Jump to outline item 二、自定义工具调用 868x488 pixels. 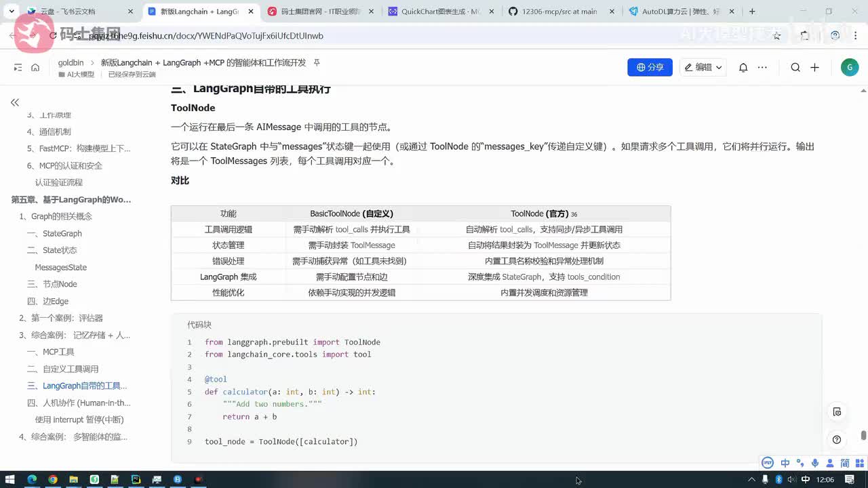tap(63, 369)
